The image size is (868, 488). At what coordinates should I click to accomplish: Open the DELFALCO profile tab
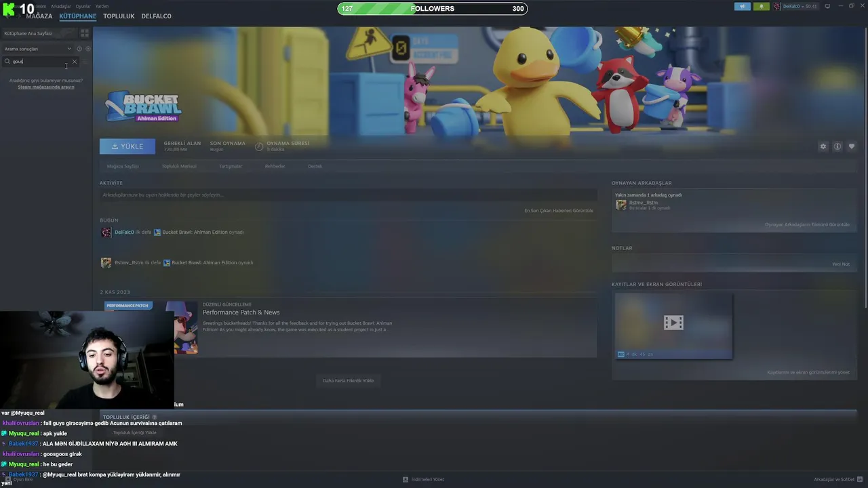[156, 16]
